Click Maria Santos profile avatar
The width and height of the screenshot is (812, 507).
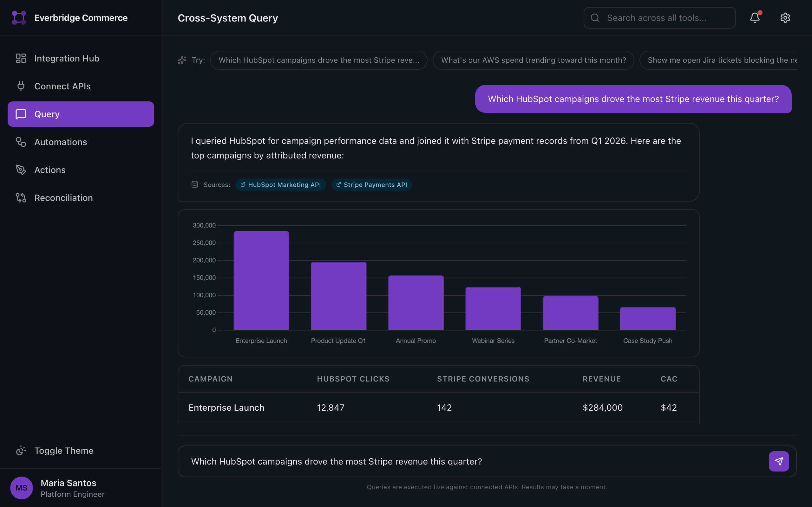[x=22, y=488]
